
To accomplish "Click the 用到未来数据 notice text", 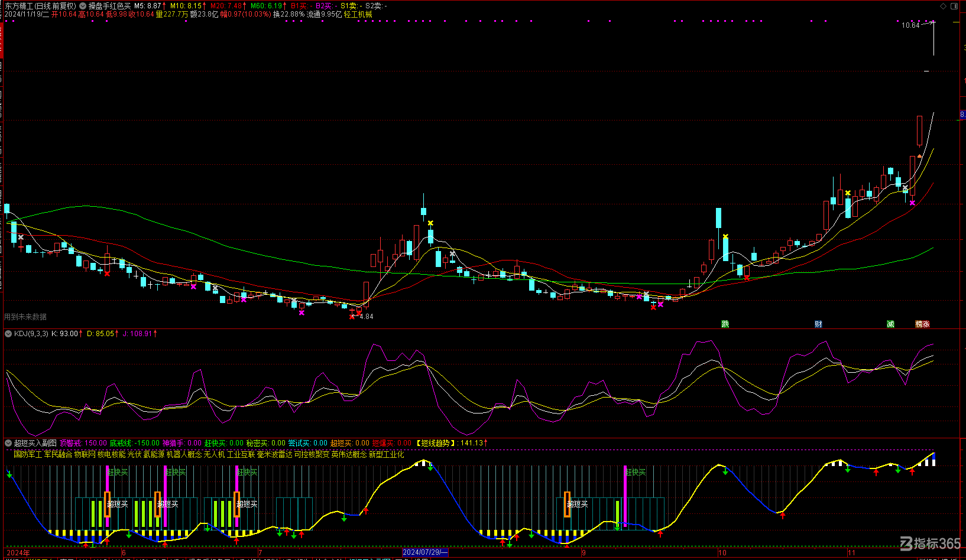I will coord(25,317).
